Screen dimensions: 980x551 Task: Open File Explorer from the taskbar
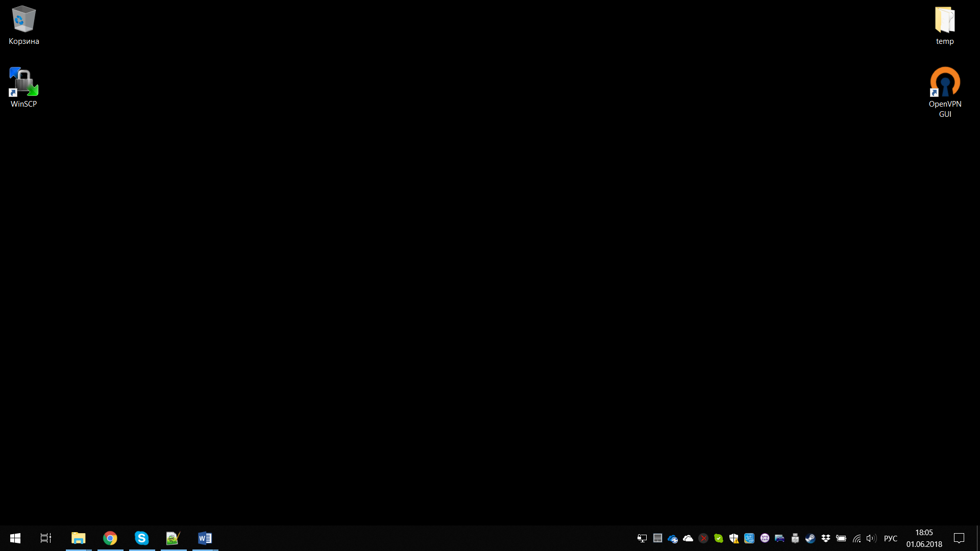(x=78, y=538)
